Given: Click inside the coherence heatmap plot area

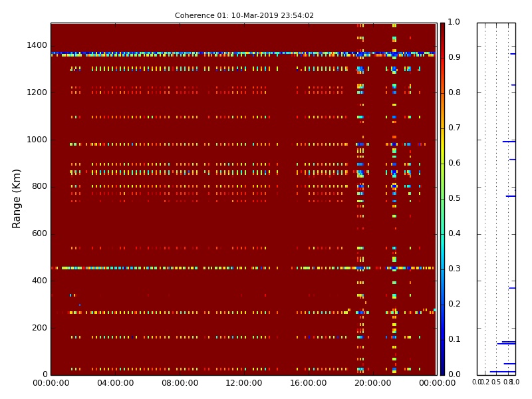Looking at the screenshot, I should [243, 199].
